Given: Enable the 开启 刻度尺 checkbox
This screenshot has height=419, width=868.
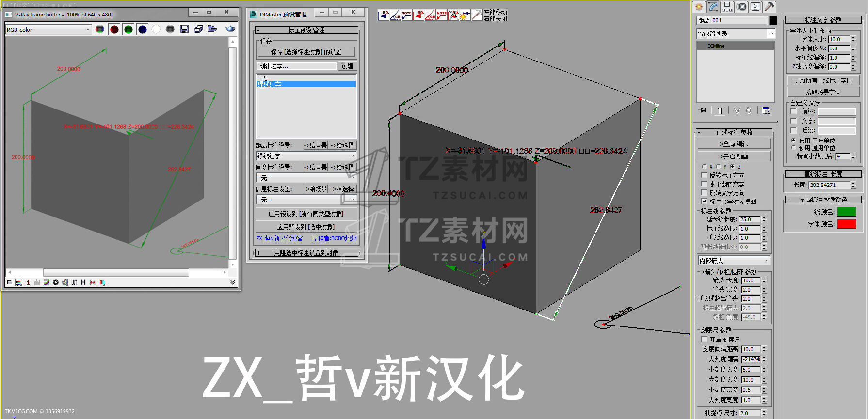Looking at the screenshot, I should (704, 340).
